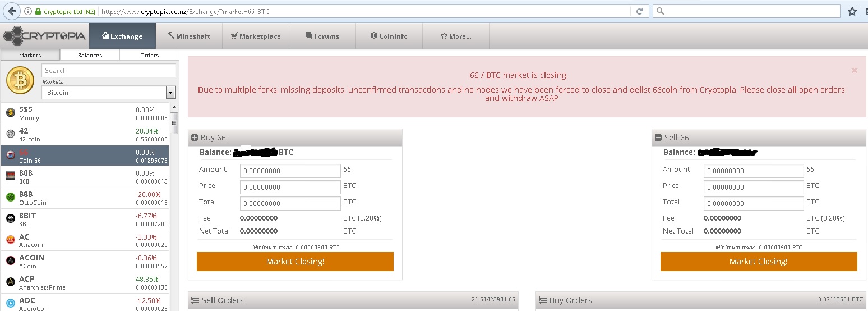Select the OctoCoin green icon

10,197
